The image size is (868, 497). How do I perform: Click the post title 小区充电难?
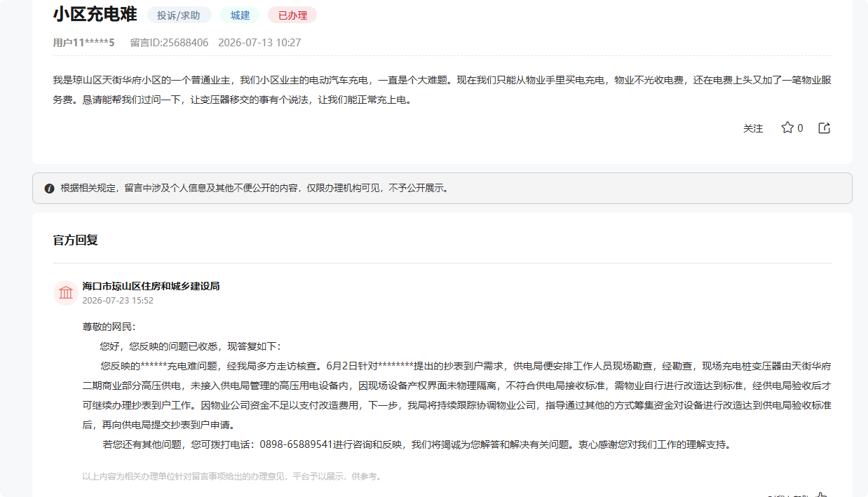coord(95,14)
